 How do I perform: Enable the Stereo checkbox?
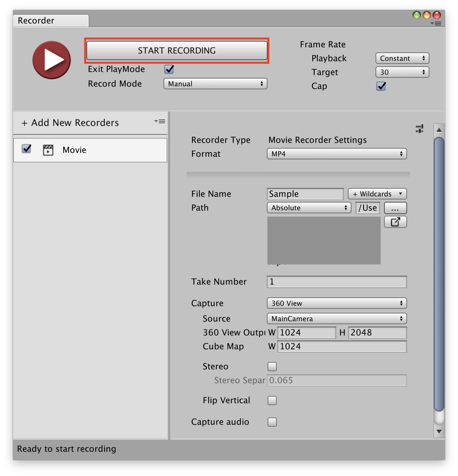click(272, 367)
